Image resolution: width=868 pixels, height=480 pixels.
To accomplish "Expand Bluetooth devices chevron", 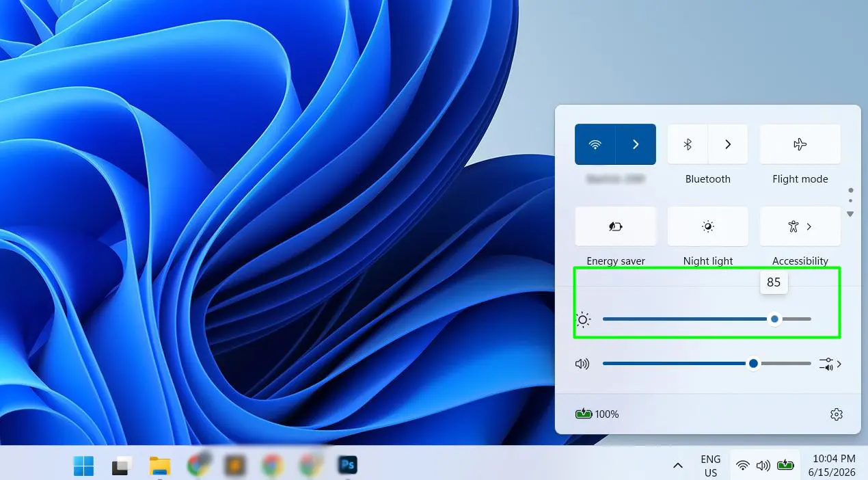I will (728, 144).
